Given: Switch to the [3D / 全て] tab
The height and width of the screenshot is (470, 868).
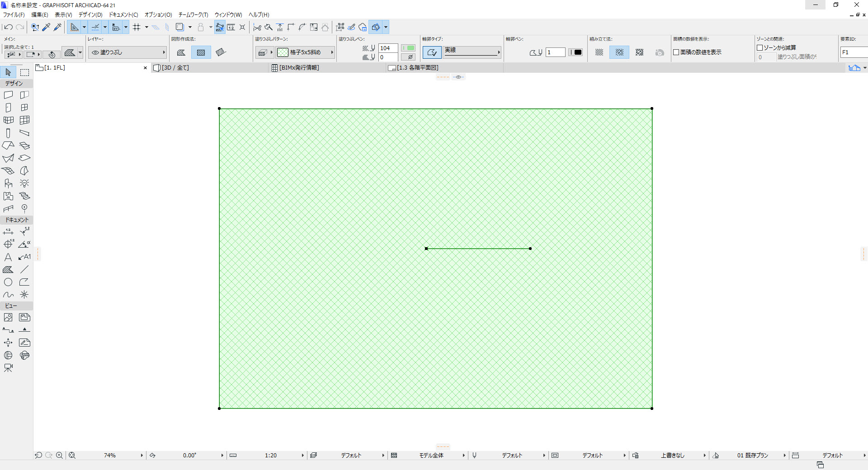Looking at the screenshot, I should [x=175, y=68].
